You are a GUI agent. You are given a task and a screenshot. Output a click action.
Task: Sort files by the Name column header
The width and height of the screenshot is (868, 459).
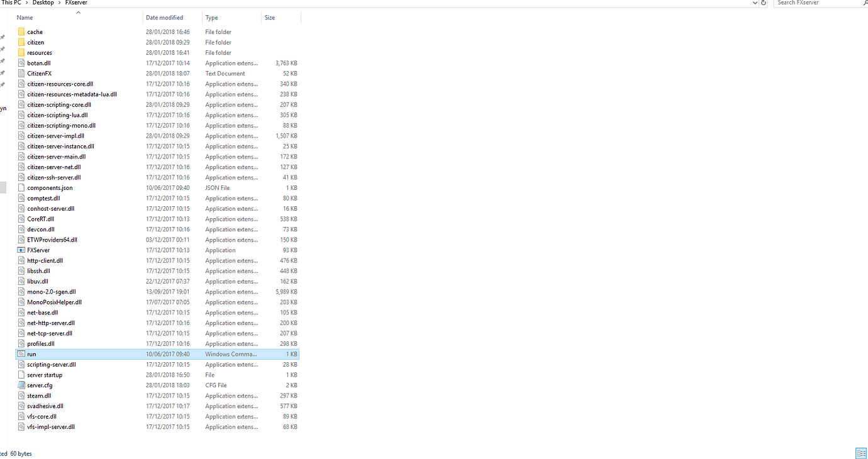[x=24, y=17]
